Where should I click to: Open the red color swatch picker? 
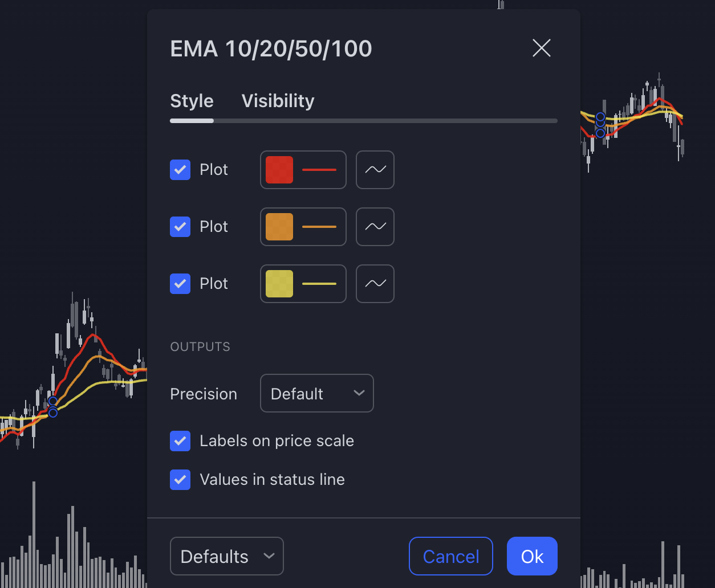click(279, 170)
